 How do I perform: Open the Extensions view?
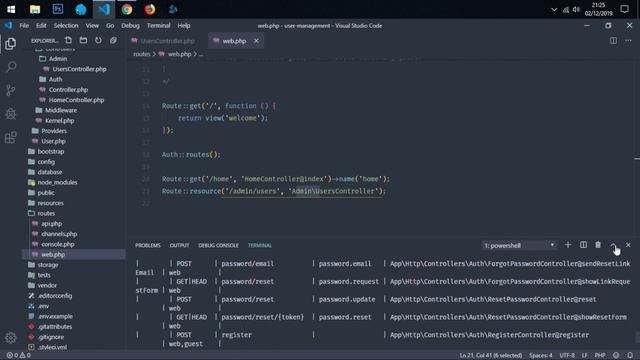[11, 138]
